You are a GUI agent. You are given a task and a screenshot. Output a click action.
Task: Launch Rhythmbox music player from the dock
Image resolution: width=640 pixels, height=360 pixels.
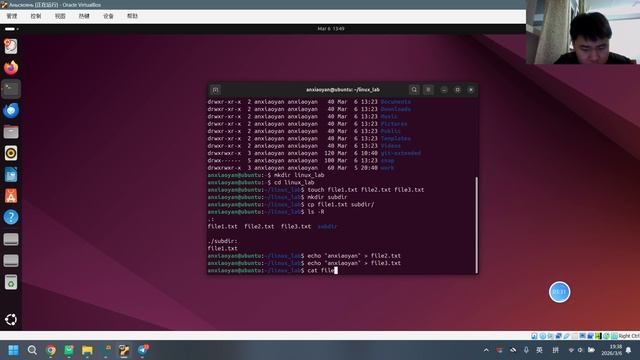click(11, 153)
